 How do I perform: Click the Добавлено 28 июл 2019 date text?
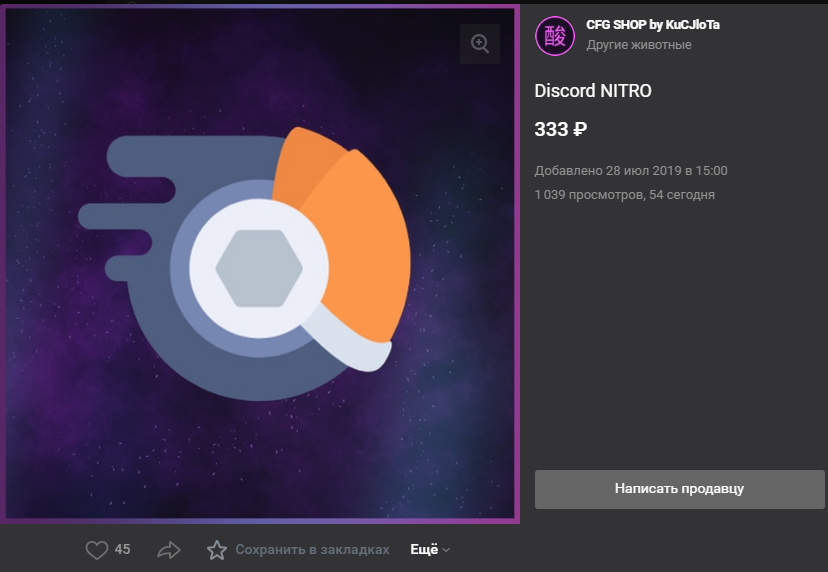(631, 171)
